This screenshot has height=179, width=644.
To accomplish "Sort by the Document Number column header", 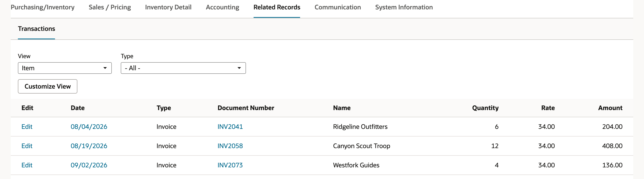I will (246, 108).
